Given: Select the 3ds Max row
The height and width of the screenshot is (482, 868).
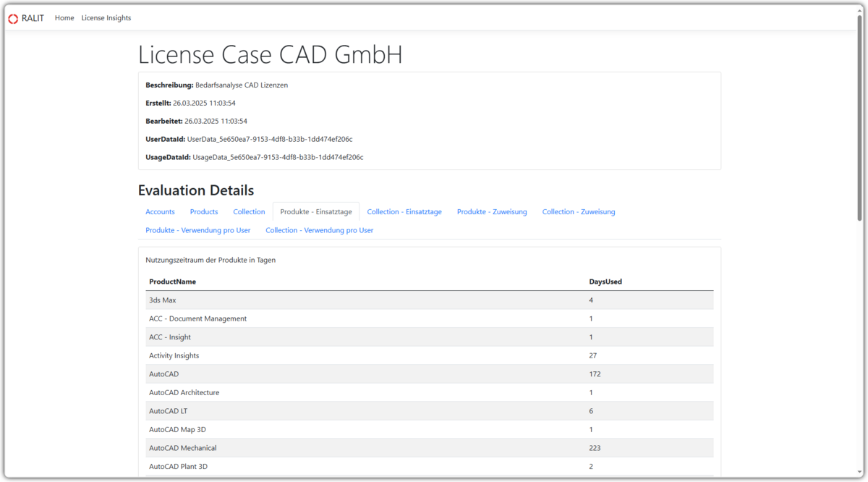Looking at the screenshot, I should (x=430, y=300).
